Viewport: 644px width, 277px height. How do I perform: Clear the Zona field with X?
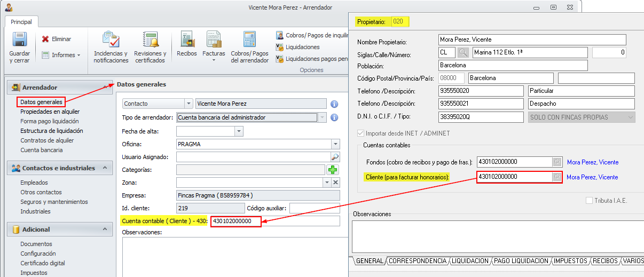(335, 183)
